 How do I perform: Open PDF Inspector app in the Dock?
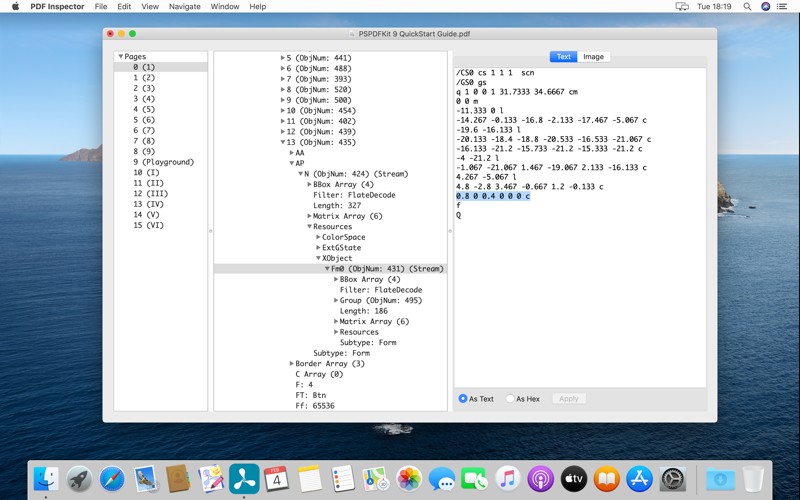[244, 479]
